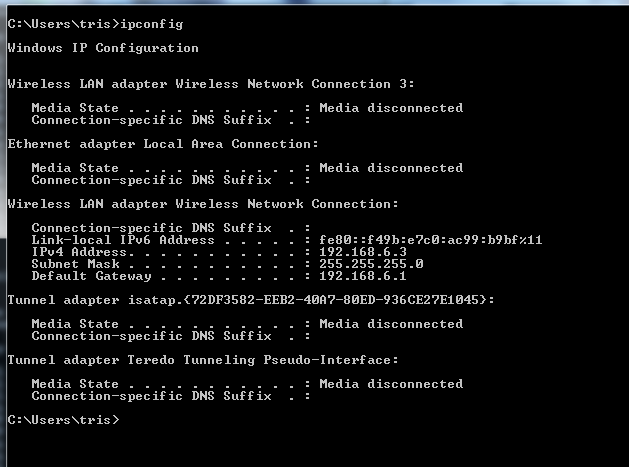Click the Wireless Network Connection 3 adapter heading

(x=211, y=84)
